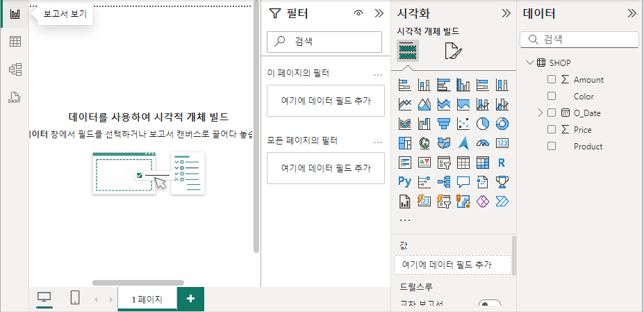
Task: Check the Product field checkbox
Action: [x=552, y=146]
